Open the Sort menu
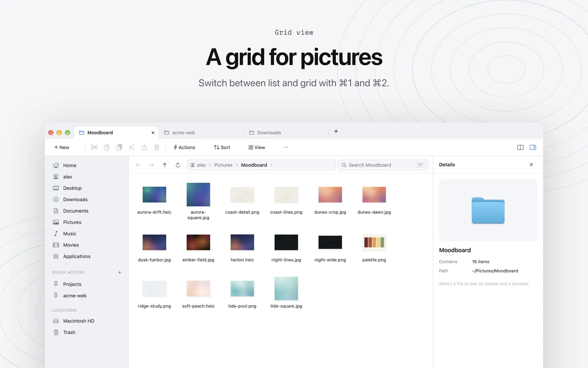This screenshot has width=588, height=368. (x=222, y=147)
